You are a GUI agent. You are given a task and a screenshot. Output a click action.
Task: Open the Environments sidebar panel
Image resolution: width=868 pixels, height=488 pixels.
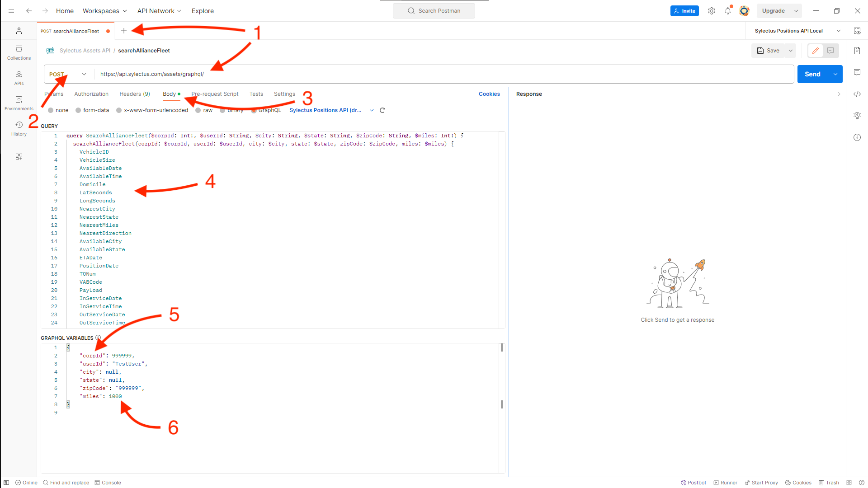tap(19, 103)
